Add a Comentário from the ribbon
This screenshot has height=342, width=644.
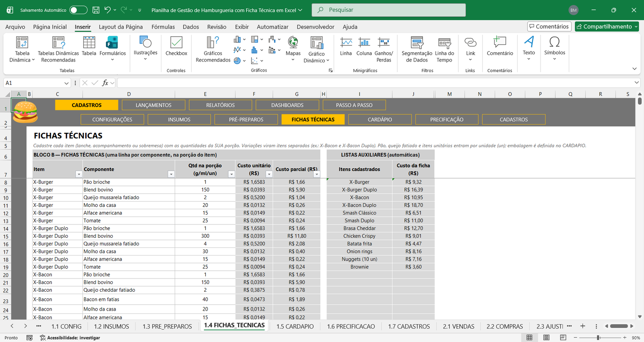point(500,46)
